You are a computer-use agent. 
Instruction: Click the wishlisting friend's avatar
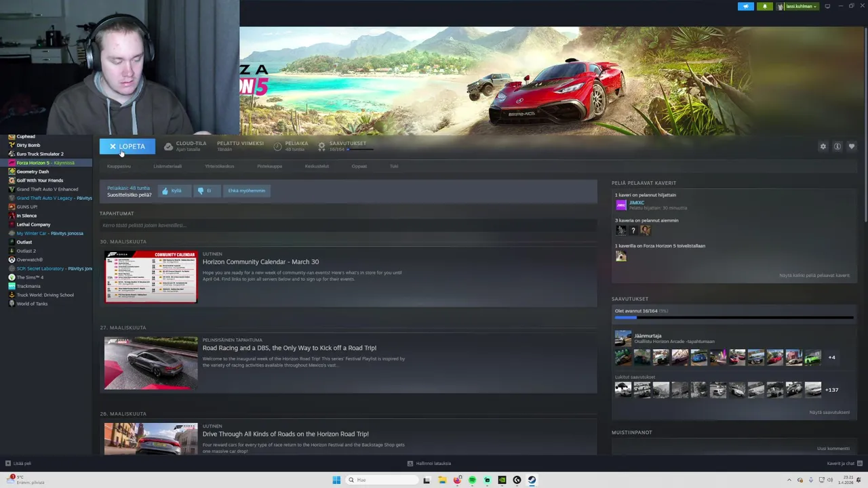coord(621,256)
